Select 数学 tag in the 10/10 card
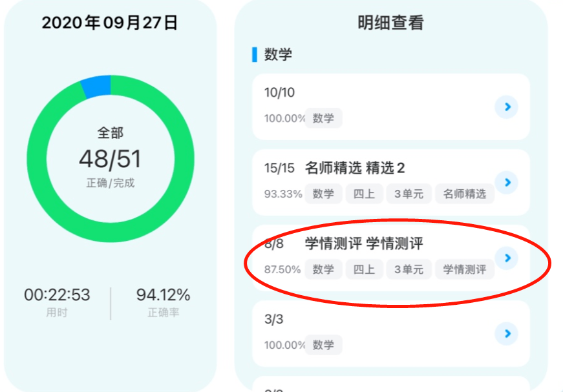The height and width of the screenshot is (392, 563). pyautogui.click(x=323, y=118)
